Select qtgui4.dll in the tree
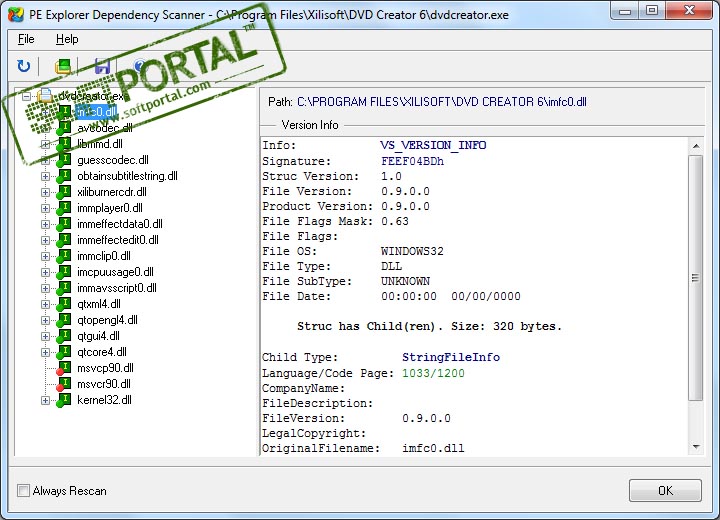Screen dimensions: 720x520 [98, 336]
